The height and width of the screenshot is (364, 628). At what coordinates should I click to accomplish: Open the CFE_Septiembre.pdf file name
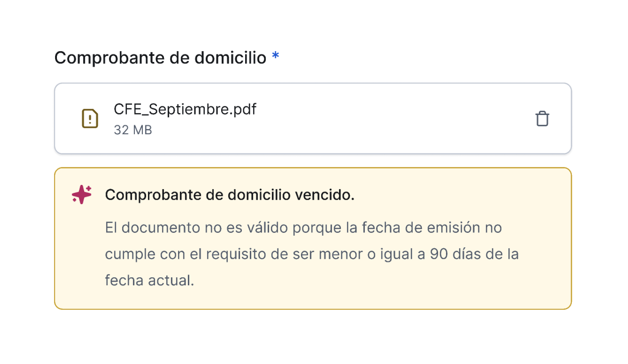(185, 109)
